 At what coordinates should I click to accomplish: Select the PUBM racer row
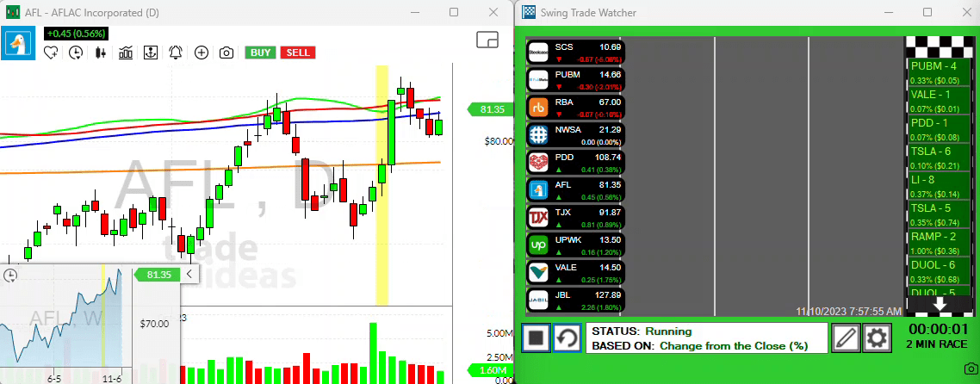[575, 79]
